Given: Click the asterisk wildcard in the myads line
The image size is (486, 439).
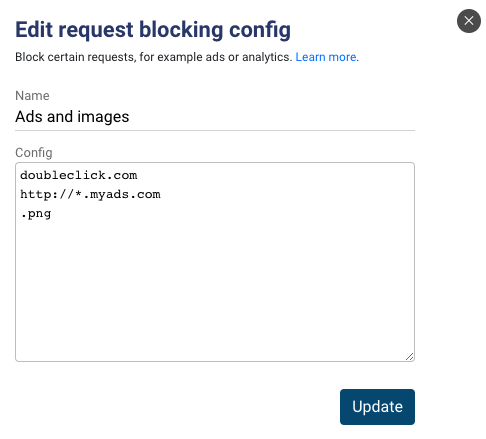Looking at the screenshot, I should [x=78, y=193].
